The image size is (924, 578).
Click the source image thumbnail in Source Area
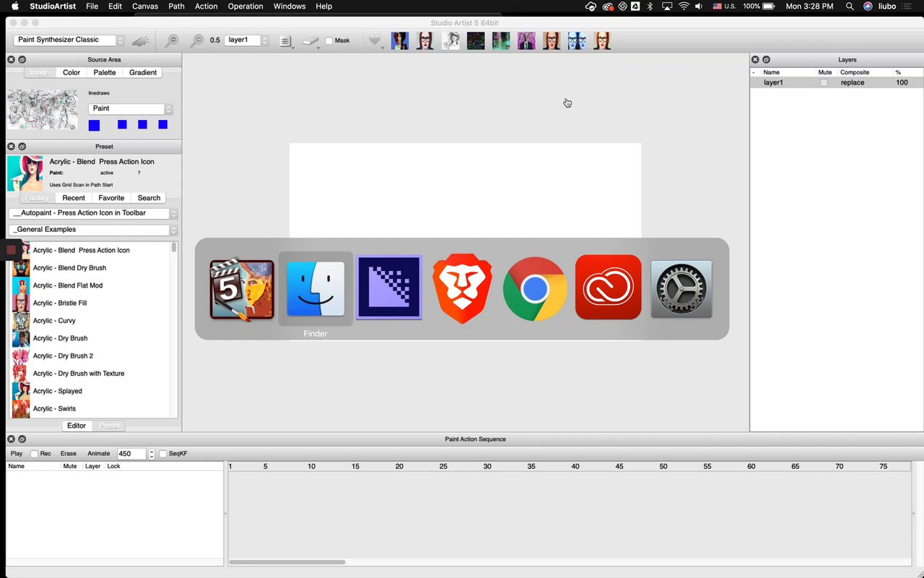click(42, 110)
